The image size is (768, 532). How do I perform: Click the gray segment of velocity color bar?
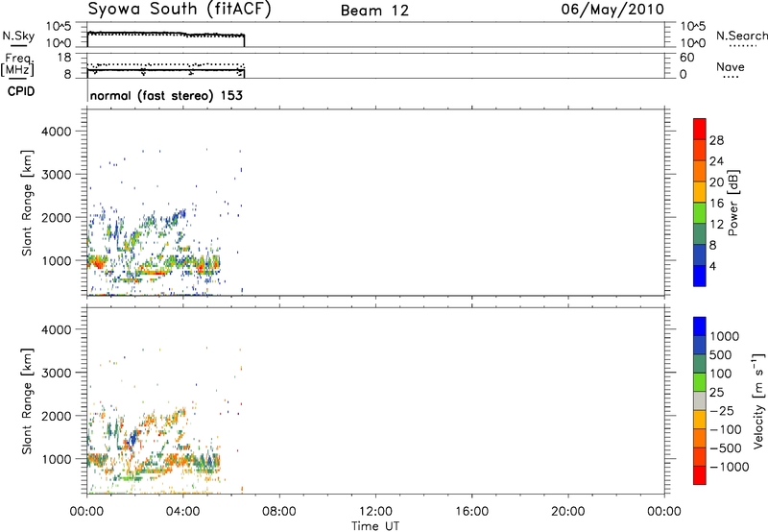700,401
